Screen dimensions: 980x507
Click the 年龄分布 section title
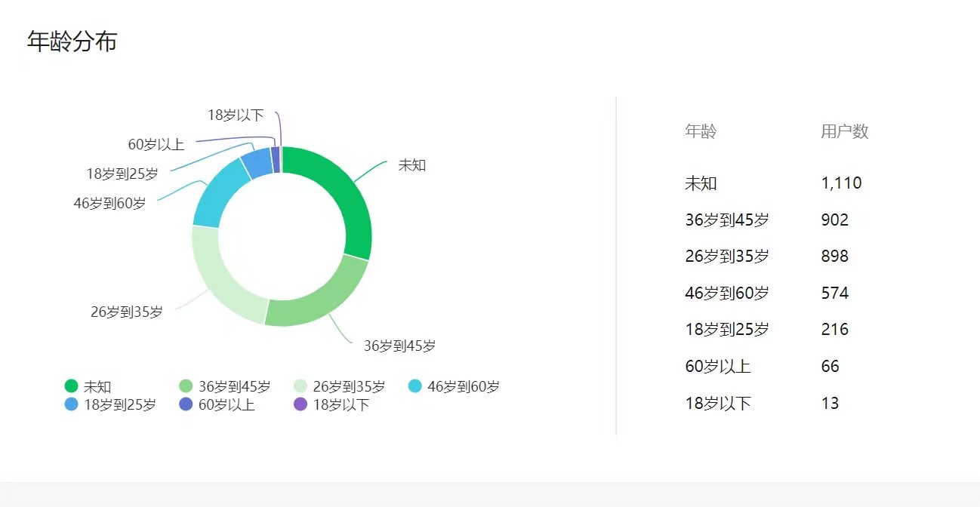tap(72, 41)
